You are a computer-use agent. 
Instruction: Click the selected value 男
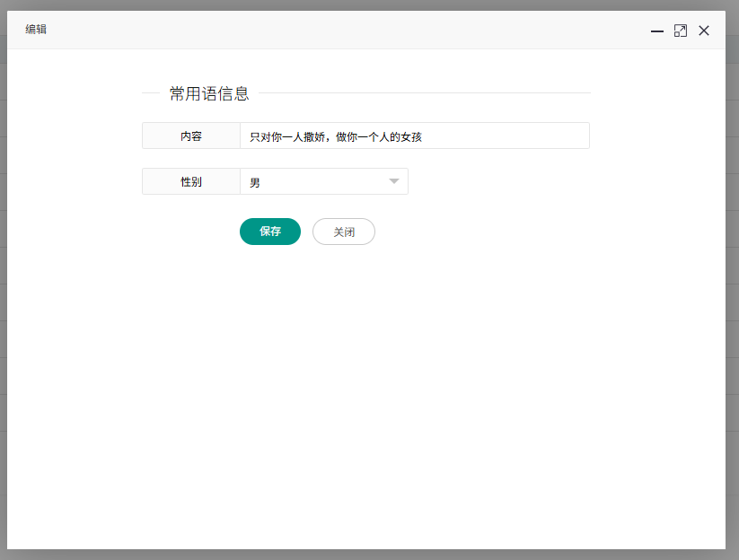tap(255, 182)
